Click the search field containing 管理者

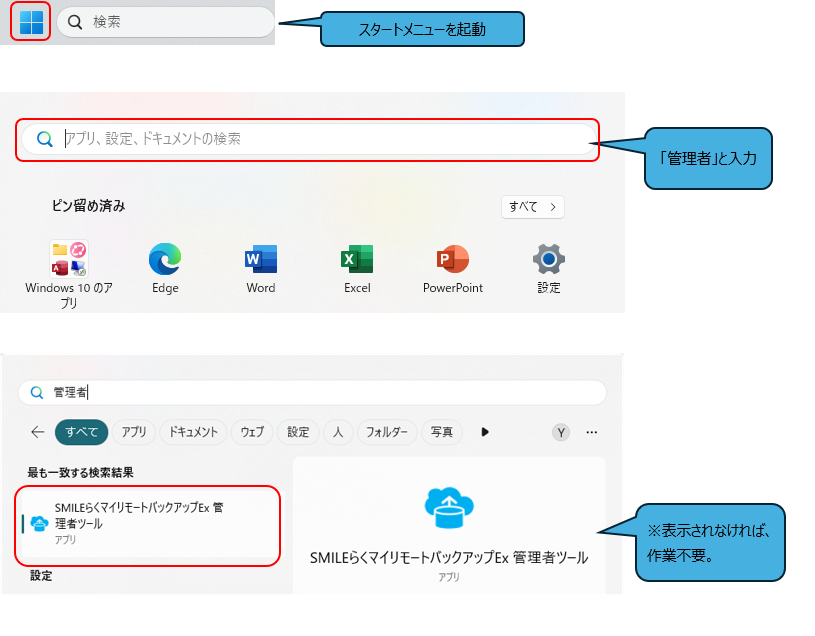(x=312, y=392)
